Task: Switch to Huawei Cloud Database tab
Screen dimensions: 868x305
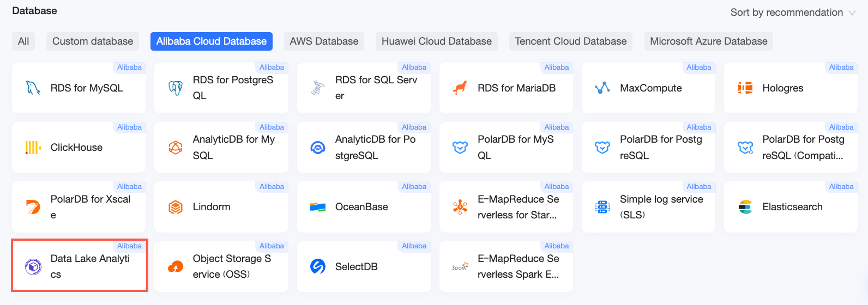Action: tap(437, 41)
